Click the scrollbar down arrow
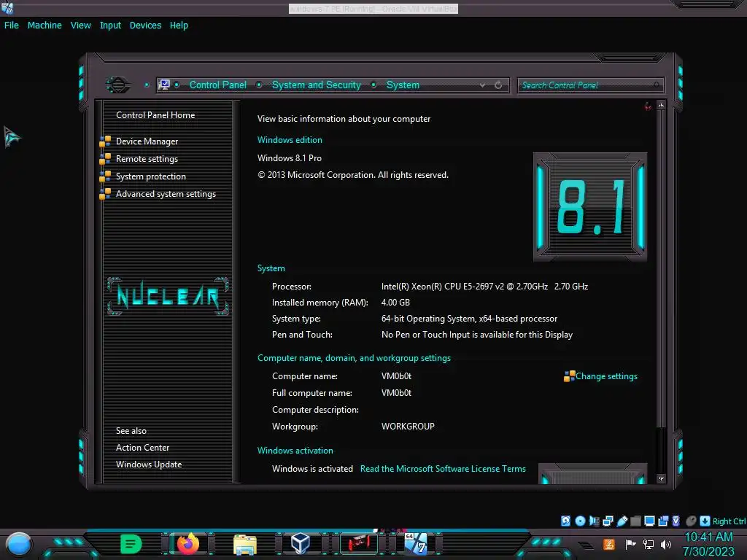This screenshot has width=747, height=560. (x=661, y=478)
